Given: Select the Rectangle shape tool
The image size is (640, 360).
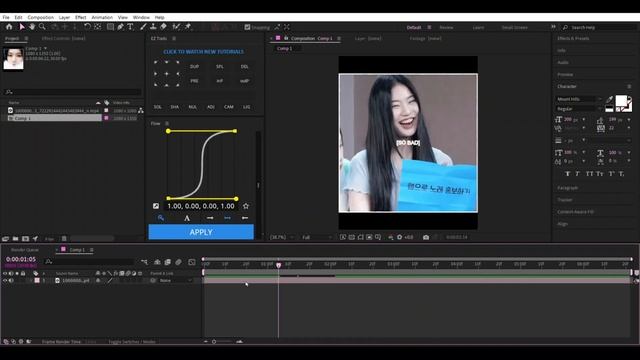Looking at the screenshot, I should click(110, 27).
